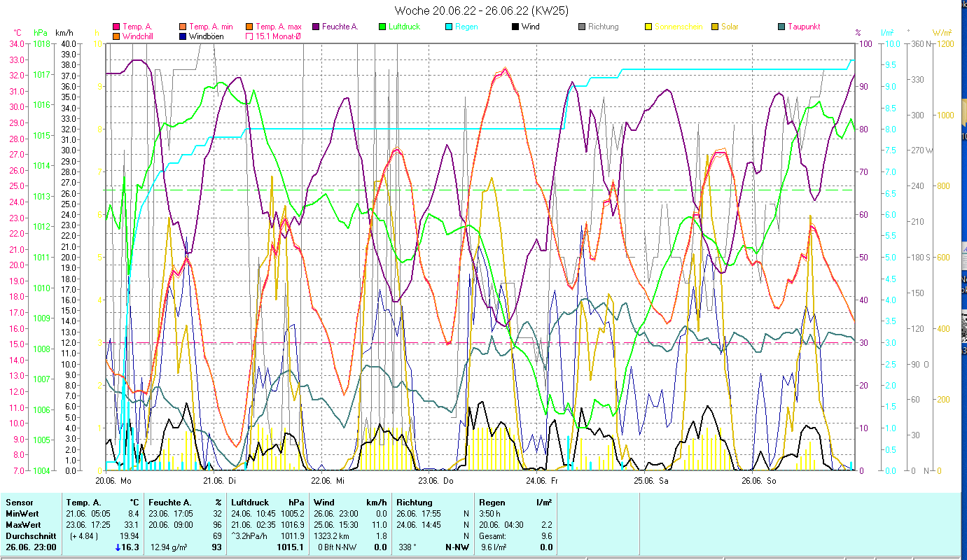This screenshot has width=967, height=560.
Task: Click the '23.06. Do' date label on the x-axis
Action: click(436, 481)
